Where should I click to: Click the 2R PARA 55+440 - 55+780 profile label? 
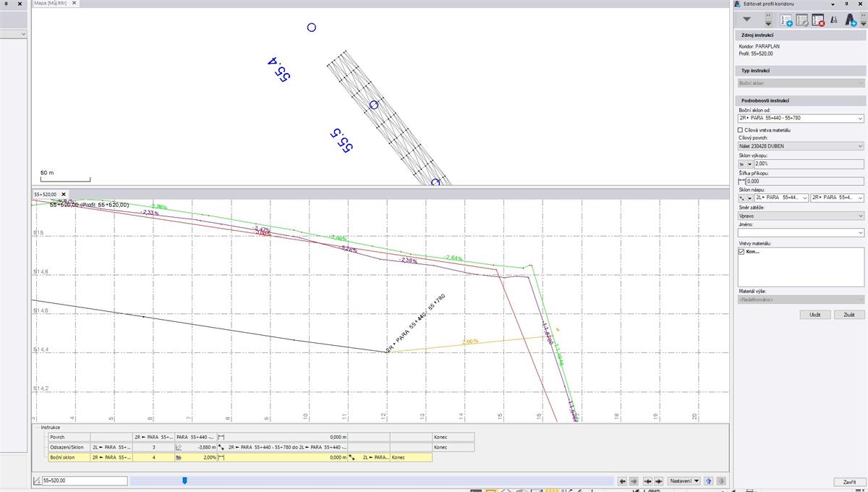click(x=415, y=323)
